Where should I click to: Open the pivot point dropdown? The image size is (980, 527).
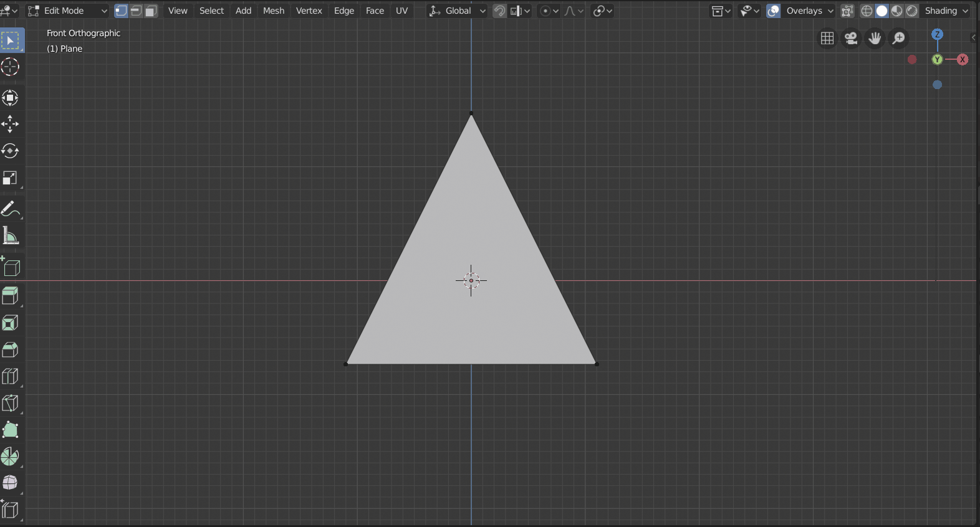pyautogui.click(x=602, y=11)
